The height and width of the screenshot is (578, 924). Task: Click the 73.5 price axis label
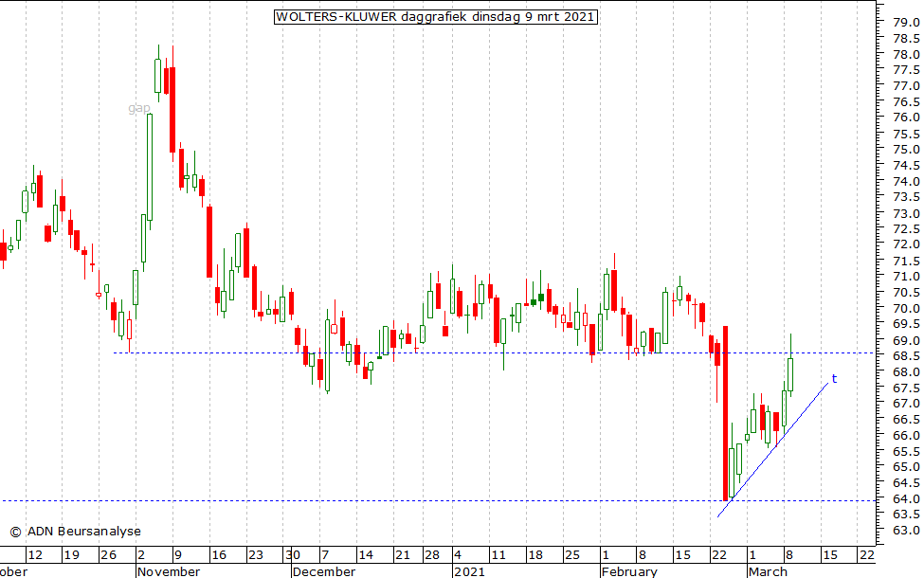click(x=906, y=197)
